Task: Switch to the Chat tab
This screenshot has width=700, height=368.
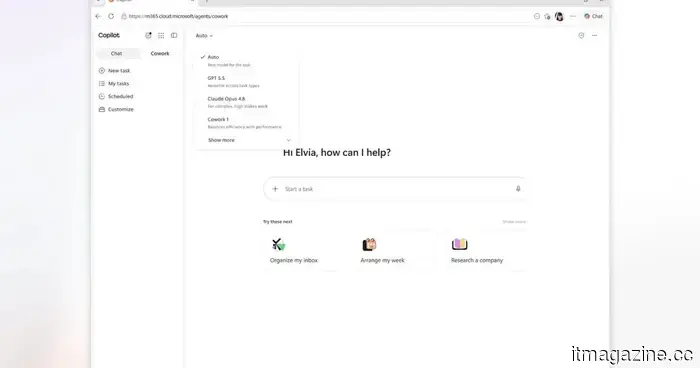Action: [x=117, y=53]
